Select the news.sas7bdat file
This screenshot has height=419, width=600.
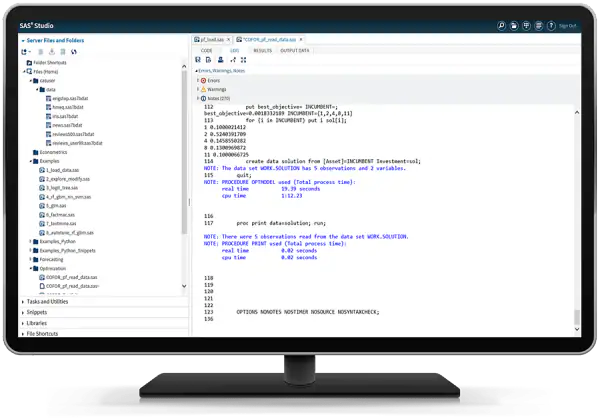[x=64, y=125]
